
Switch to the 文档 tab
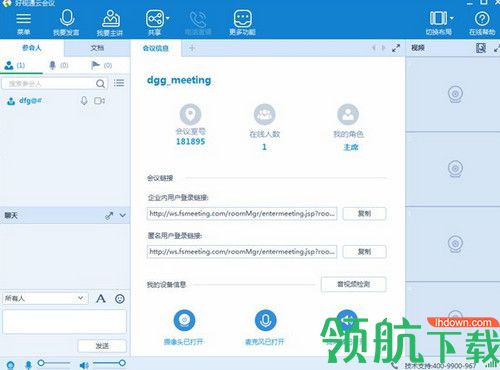(x=97, y=48)
